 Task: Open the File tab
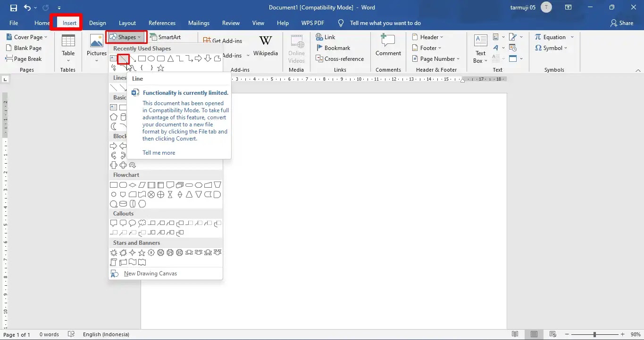[x=14, y=23]
